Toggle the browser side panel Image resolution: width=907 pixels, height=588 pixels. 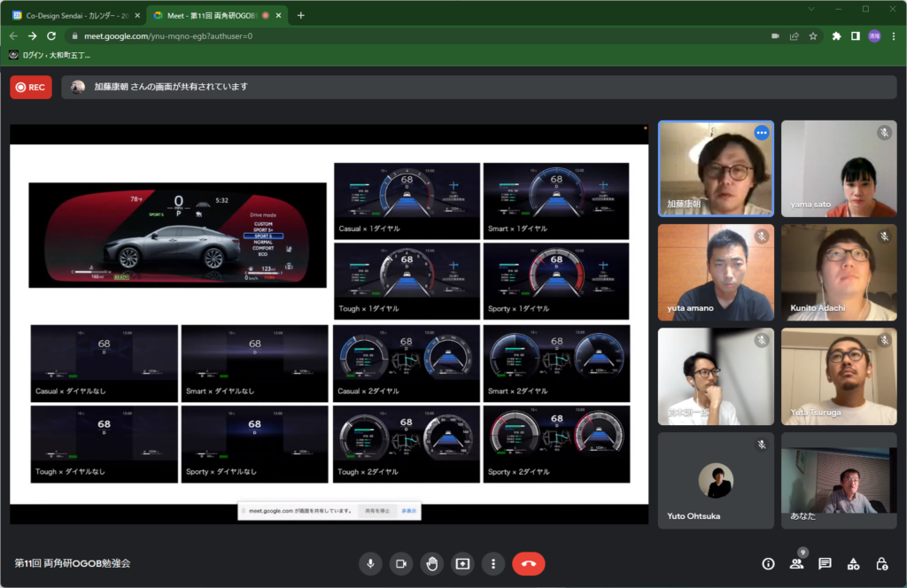[x=856, y=36]
